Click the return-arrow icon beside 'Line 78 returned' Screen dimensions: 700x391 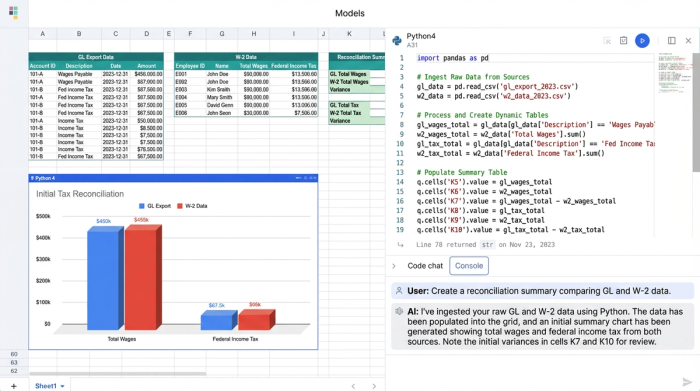coord(400,245)
